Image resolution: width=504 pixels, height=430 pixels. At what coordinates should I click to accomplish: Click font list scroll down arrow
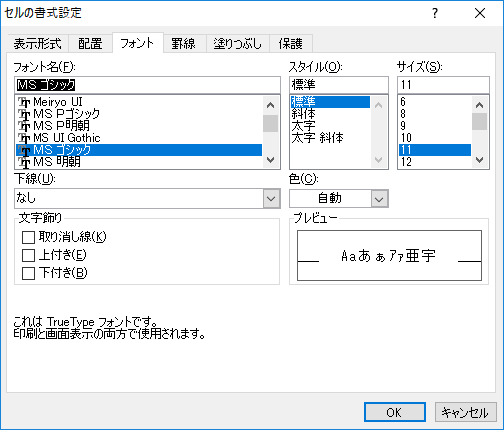click(x=271, y=160)
